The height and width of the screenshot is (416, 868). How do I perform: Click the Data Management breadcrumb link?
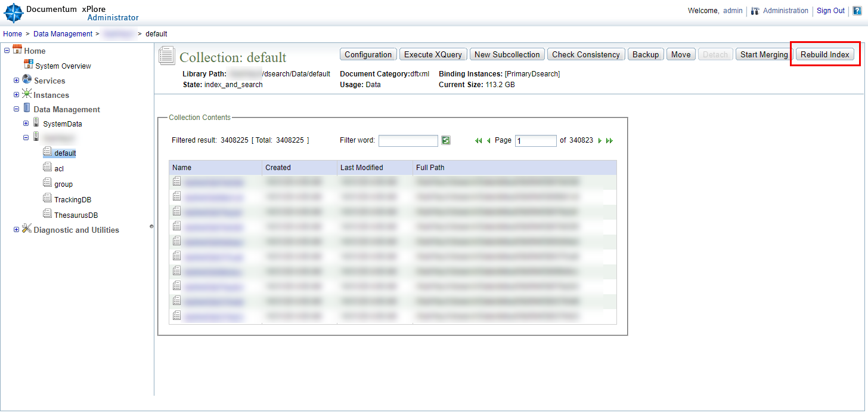coord(63,34)
